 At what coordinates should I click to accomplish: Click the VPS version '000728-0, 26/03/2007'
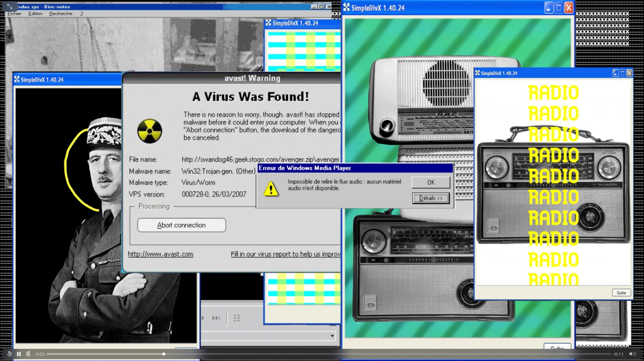pyautogui.click(x=214, y=194)
